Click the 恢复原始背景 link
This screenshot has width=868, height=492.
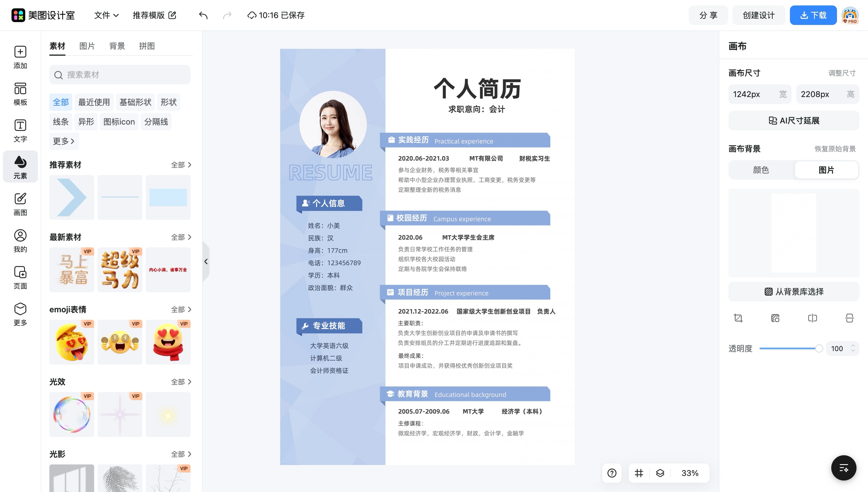pos(835,149)
